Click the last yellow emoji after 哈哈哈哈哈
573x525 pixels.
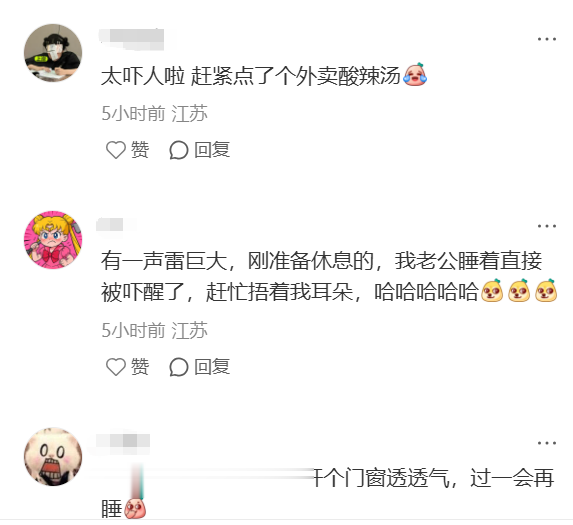(x=546, y=290)
